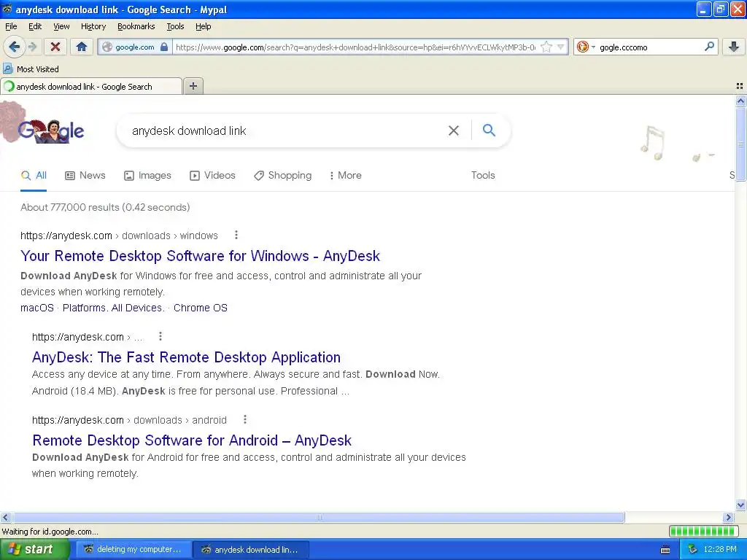Open the macOS sitelink

tap(37, 308)
